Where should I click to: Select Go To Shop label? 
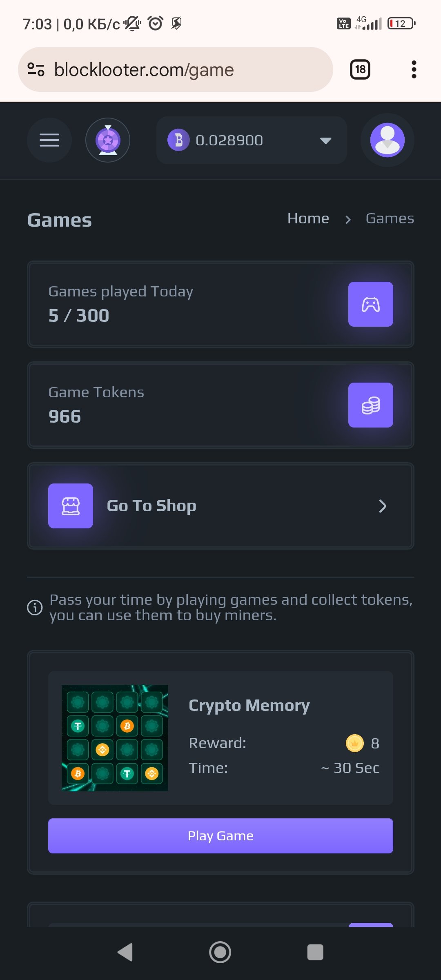(151, 506)
